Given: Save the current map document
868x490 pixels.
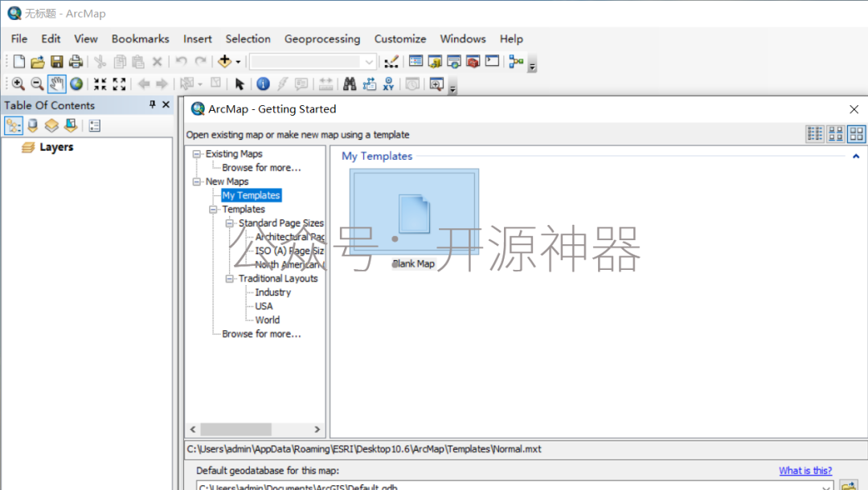Looking at the screenshot, I should point(56,61).
